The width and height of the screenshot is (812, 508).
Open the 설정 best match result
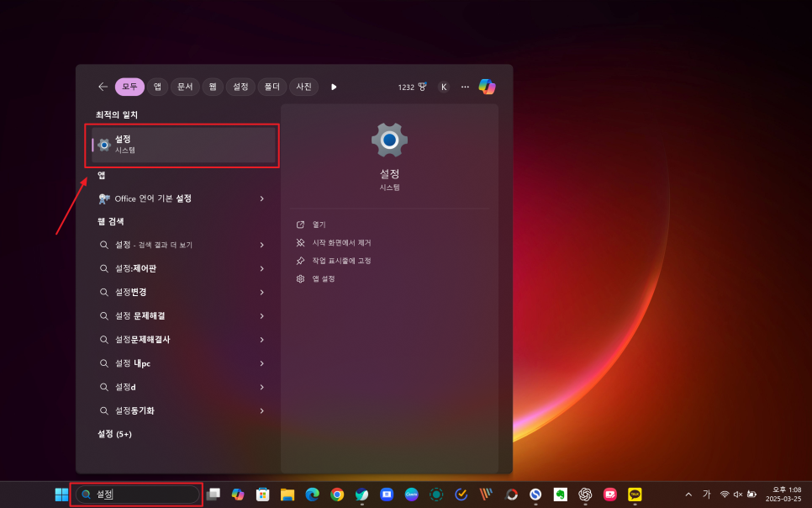[x=183, y=146]
